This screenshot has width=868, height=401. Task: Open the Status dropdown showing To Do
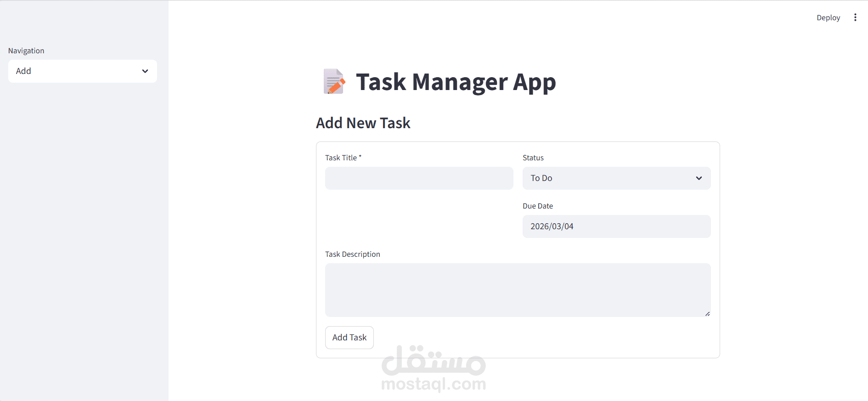click(x=617, y=178)
